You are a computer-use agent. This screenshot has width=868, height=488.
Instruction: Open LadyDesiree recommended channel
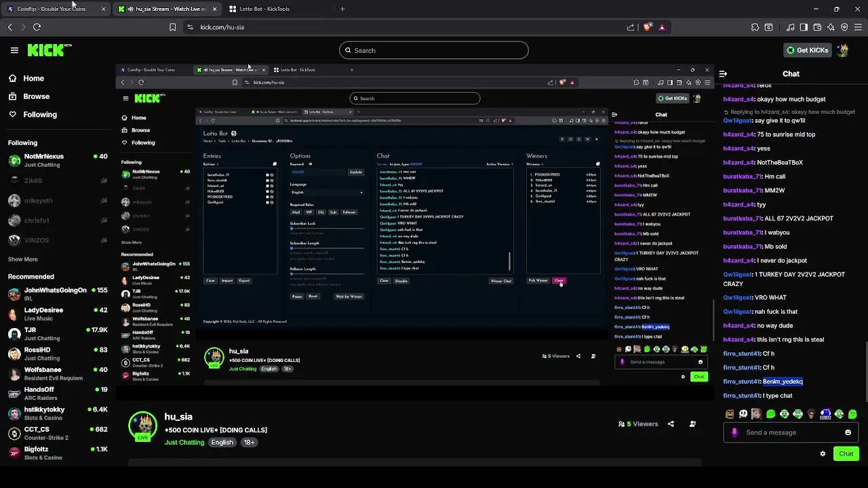point(57,314)
